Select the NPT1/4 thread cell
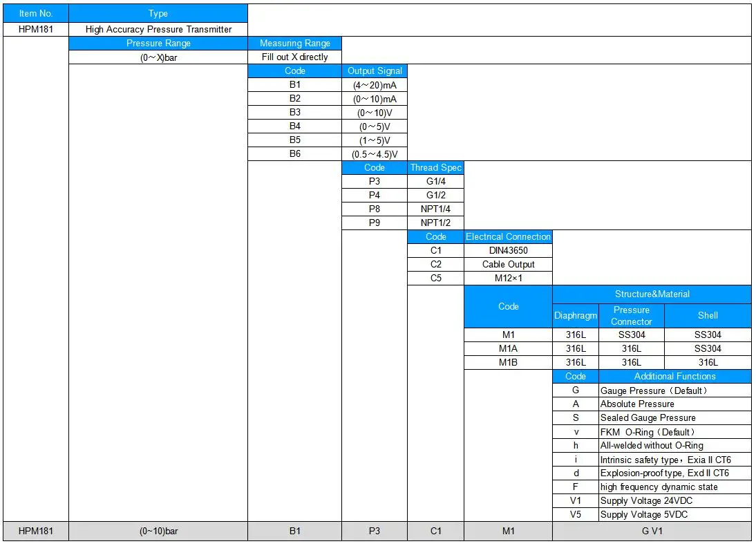756x546 pixels. [435, 209]
